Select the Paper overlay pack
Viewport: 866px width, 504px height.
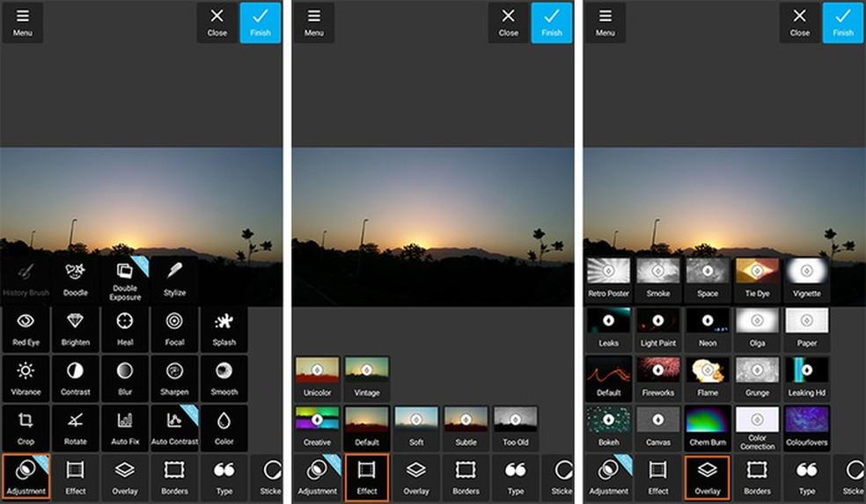[x=807, y=329]
